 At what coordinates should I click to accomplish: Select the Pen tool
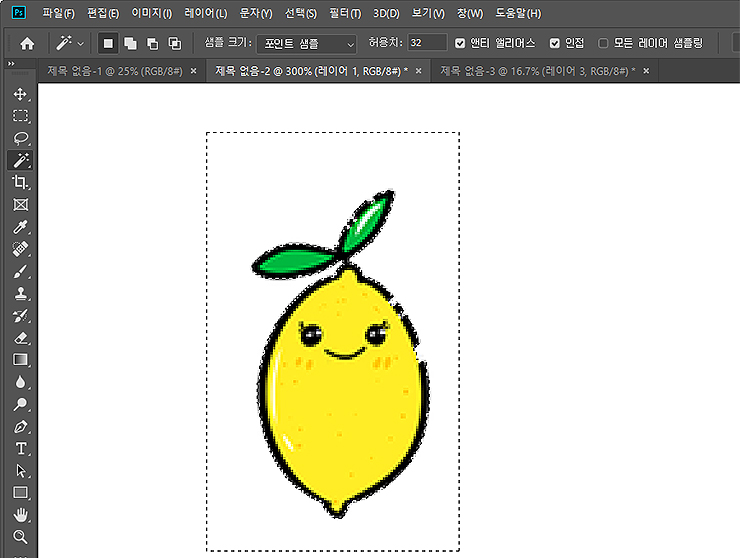point(20,426)
